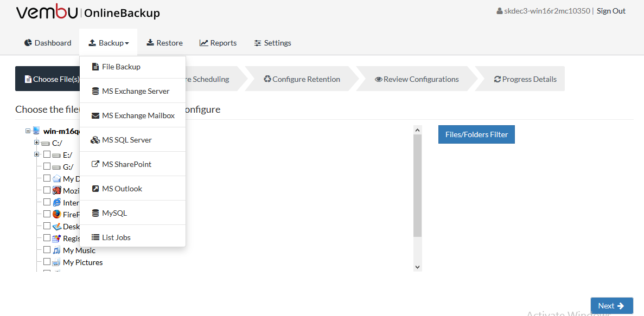Click the My Pictures folder icon

point(56,262)
